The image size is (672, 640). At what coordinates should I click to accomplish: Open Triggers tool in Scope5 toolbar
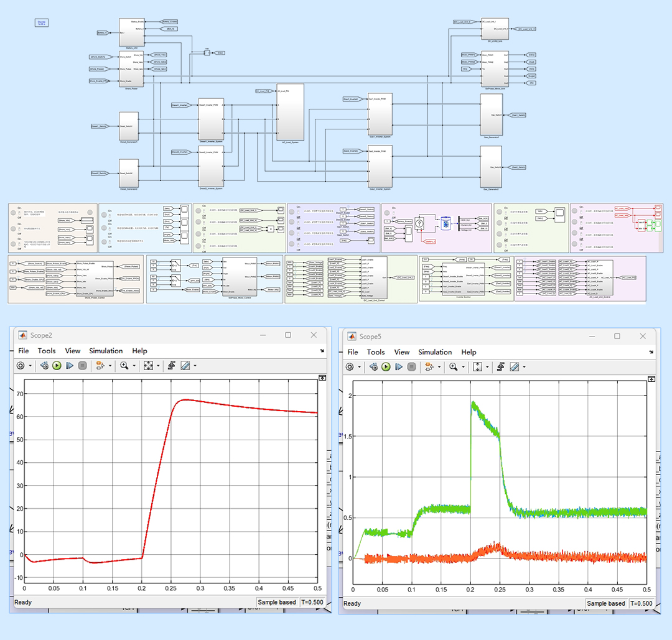pyautogui.click(x=500, y=367)
